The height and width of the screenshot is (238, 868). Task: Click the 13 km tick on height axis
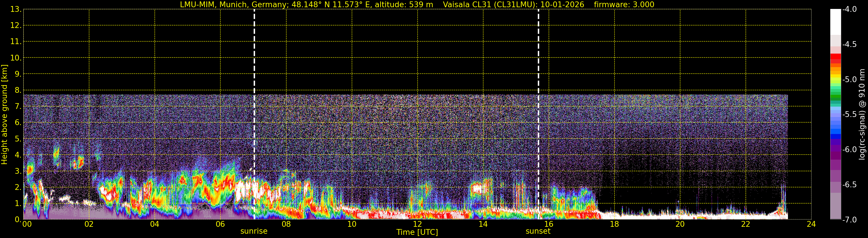[15, 10]
